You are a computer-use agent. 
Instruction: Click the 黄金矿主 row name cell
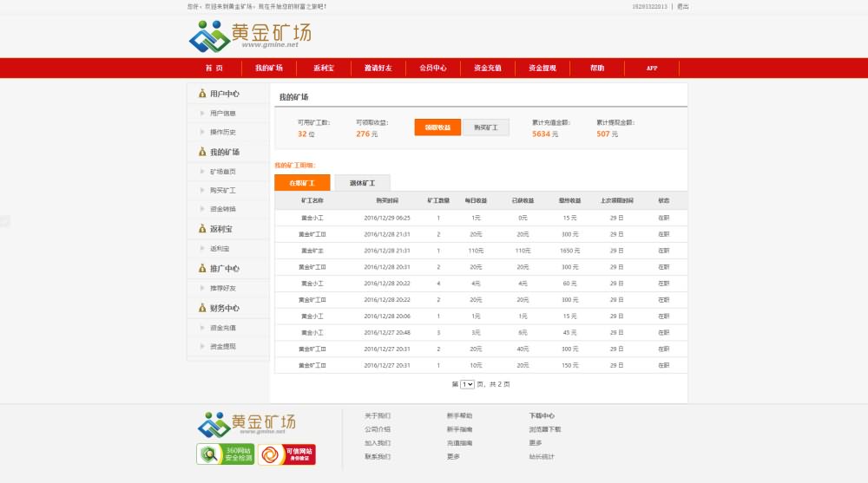click(x=312, y=251)
